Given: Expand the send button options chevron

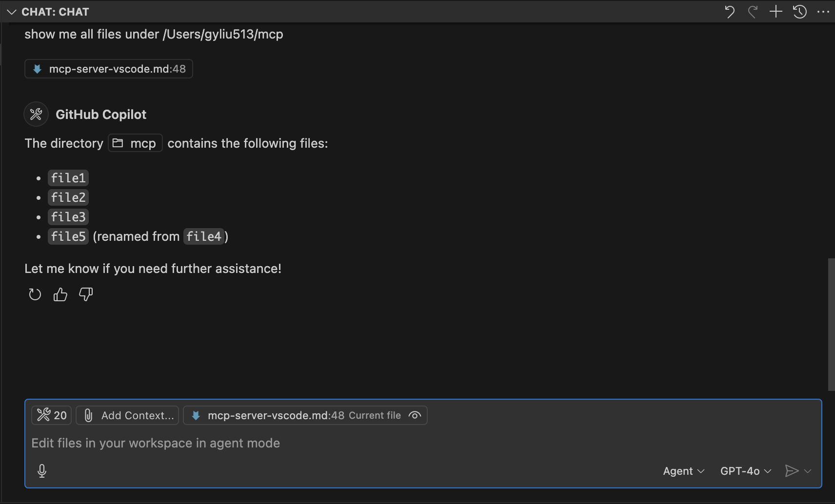Looking at the screenshot, I should (808, 471).
